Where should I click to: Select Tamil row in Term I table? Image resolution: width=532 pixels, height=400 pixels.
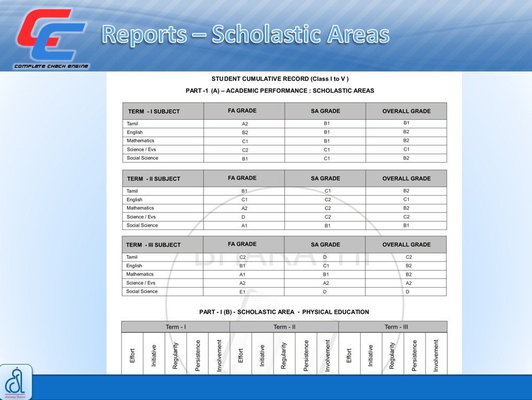(x=285, y=124)
